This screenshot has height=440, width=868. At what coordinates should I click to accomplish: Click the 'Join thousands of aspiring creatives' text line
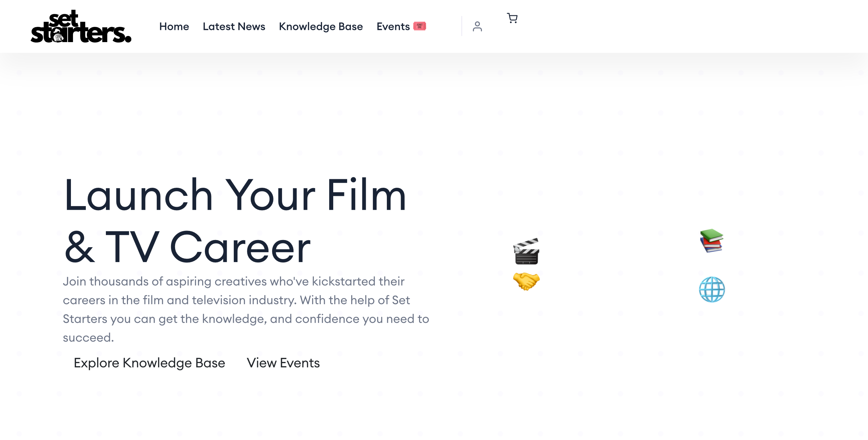pos(233,281)
